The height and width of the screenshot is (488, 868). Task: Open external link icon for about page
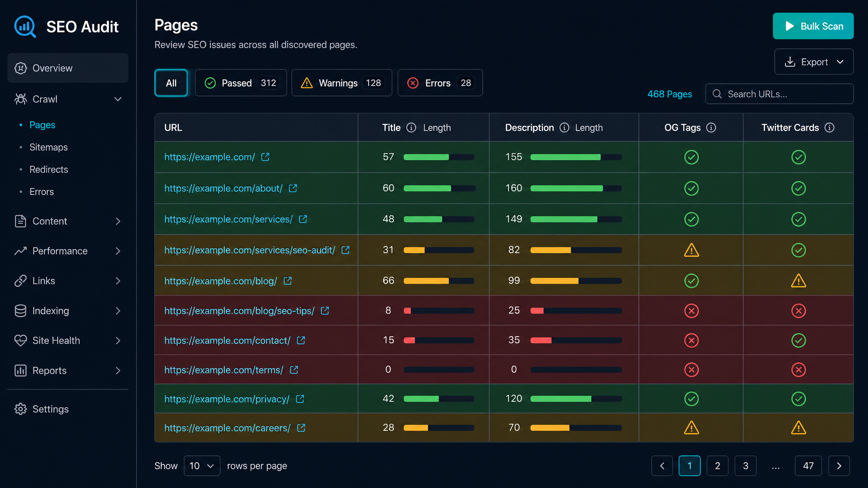tap(293, 188)
